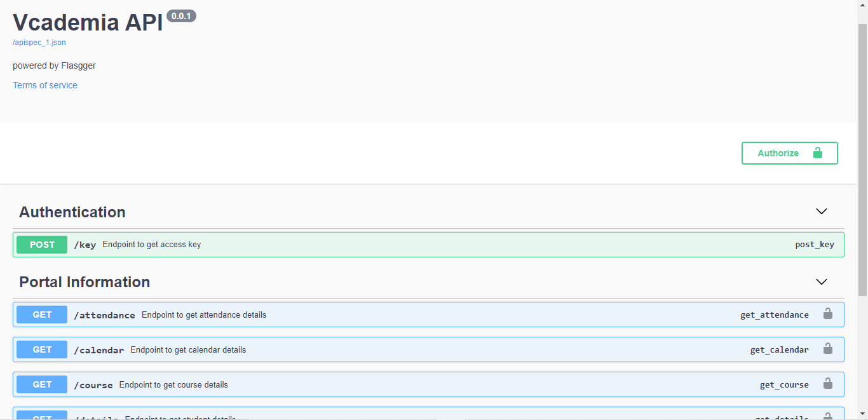Click the vertical scrollbar thumb
The width and height of the screenshot is (868, 420).
click(x=862, y=160)
